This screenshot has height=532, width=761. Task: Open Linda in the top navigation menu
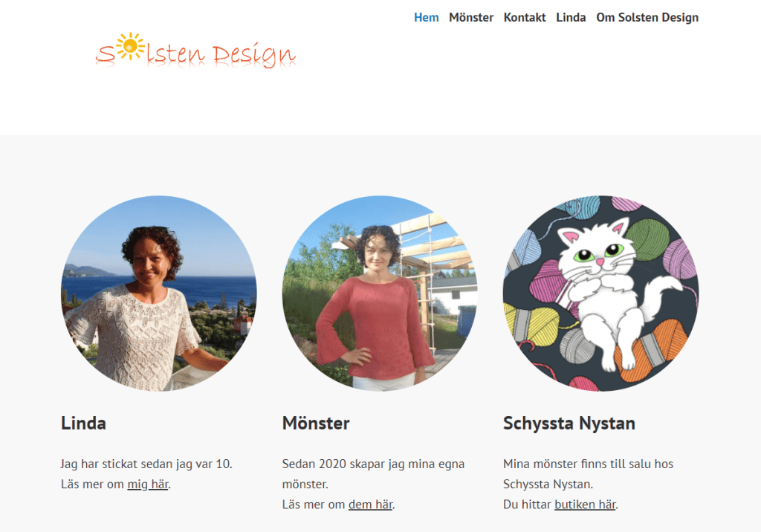coord(571,17)
